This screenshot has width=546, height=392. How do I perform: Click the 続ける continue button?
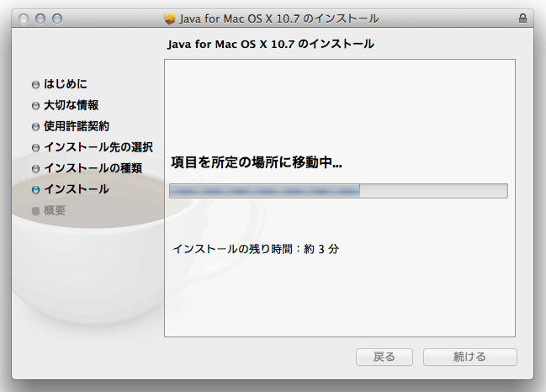[x=470, y=358]
